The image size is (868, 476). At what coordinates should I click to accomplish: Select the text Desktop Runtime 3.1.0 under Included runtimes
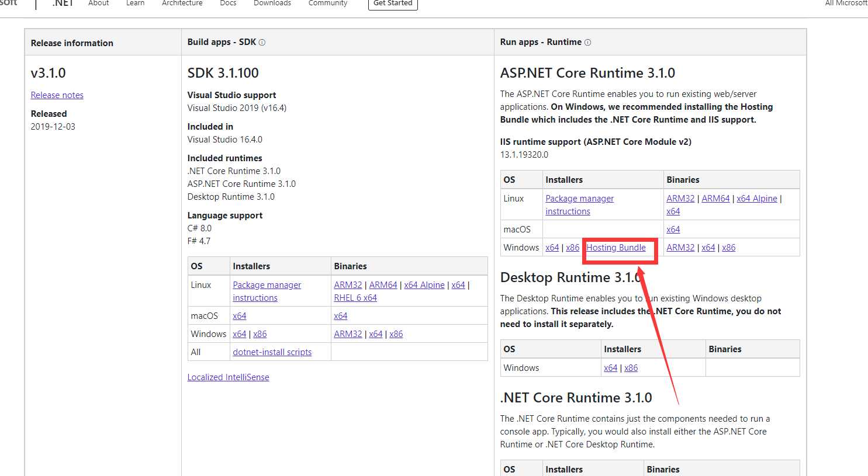coord(231,197)
